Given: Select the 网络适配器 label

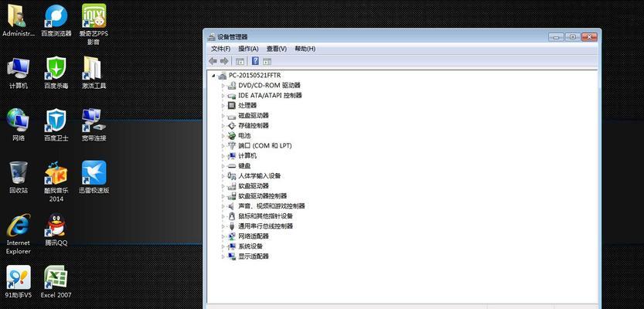Looking at the screenshot, I should click(254, 236).
